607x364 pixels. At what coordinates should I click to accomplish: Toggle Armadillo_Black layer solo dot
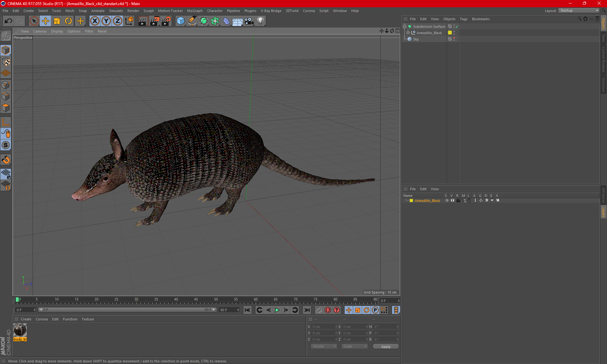tap(447, 200)
